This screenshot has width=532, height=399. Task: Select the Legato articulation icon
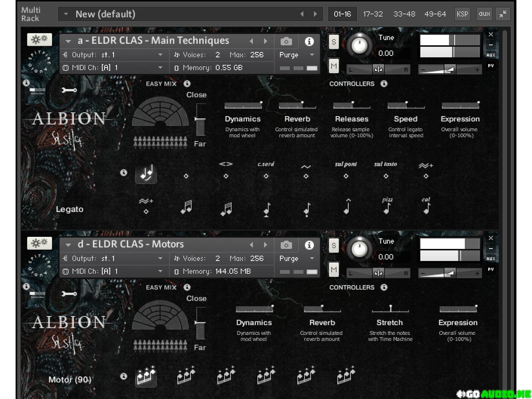pyautogui.click(x=146, y=174)
